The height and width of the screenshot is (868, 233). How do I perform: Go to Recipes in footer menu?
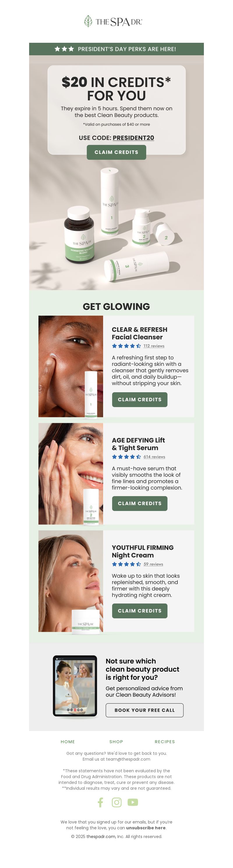[165, 741]
